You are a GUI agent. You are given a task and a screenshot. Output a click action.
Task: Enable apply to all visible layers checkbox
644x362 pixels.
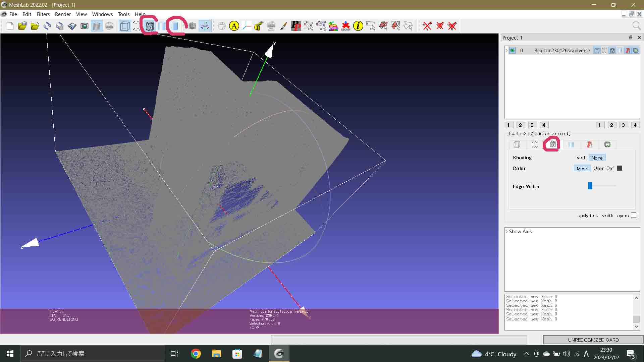pos(633,216)
